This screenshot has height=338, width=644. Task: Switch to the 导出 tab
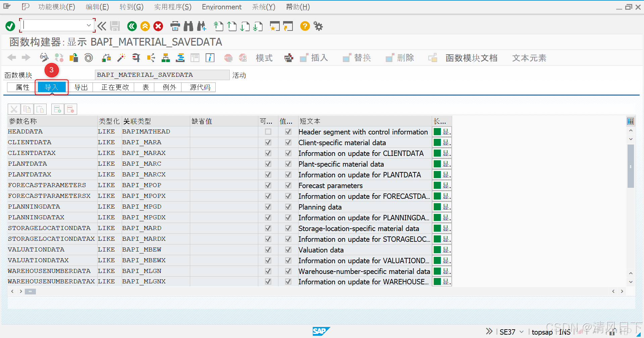[81, 88]
